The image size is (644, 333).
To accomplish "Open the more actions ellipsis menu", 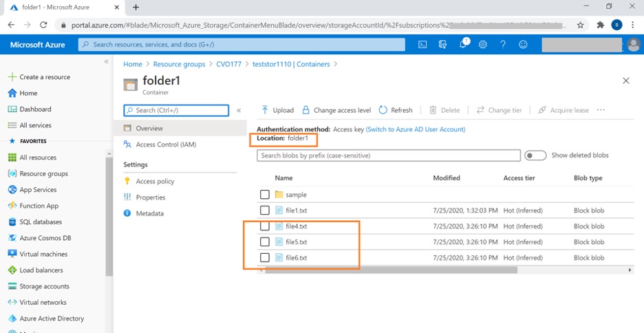I will 601,110.
